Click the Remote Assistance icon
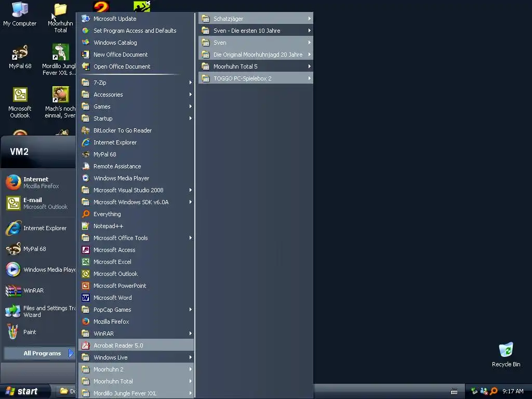This screenshot has width=532, height=399. point(86,166)
